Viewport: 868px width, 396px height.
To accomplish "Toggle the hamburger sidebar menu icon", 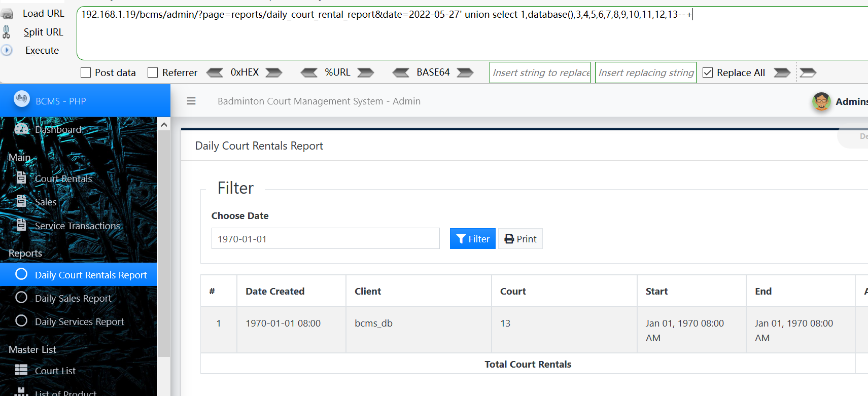I will (191, 101).
